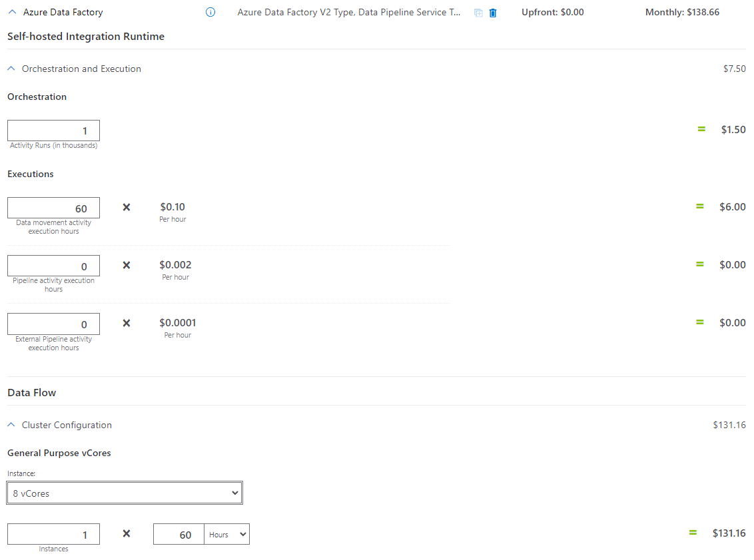
Task: Click Pipeline activity execution hours field
Action: 53,266
